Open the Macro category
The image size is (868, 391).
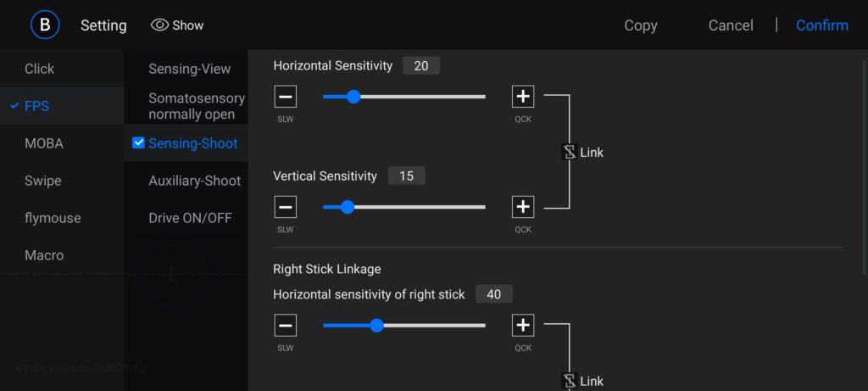tap(44, 255)
